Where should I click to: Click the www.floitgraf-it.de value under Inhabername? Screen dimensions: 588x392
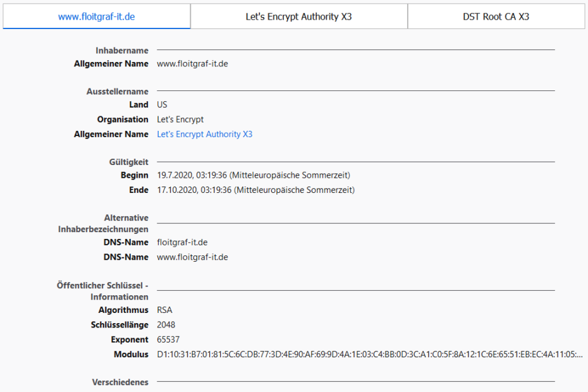coord(192,64)
